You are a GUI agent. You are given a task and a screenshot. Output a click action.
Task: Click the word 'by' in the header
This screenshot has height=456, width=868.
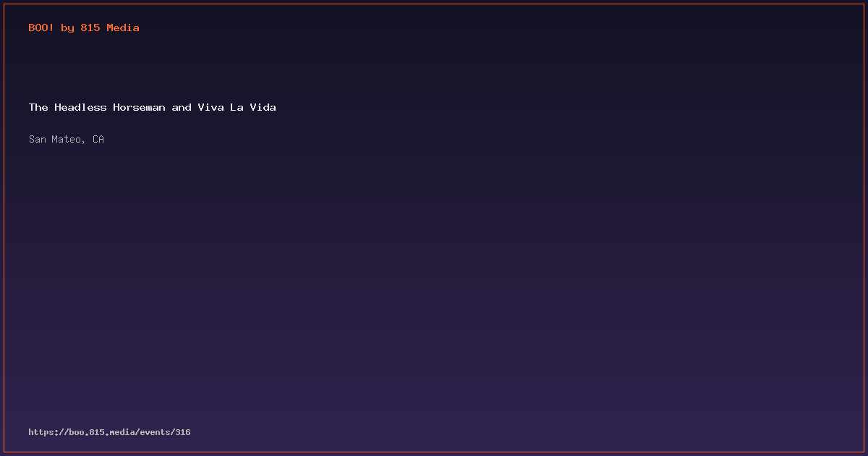67,28
